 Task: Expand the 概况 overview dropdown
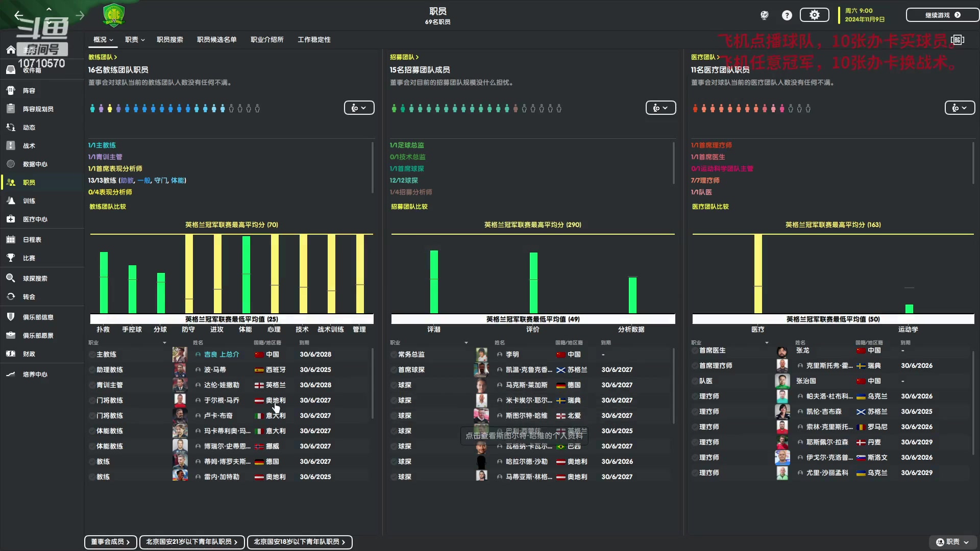(x=103, y=40)
